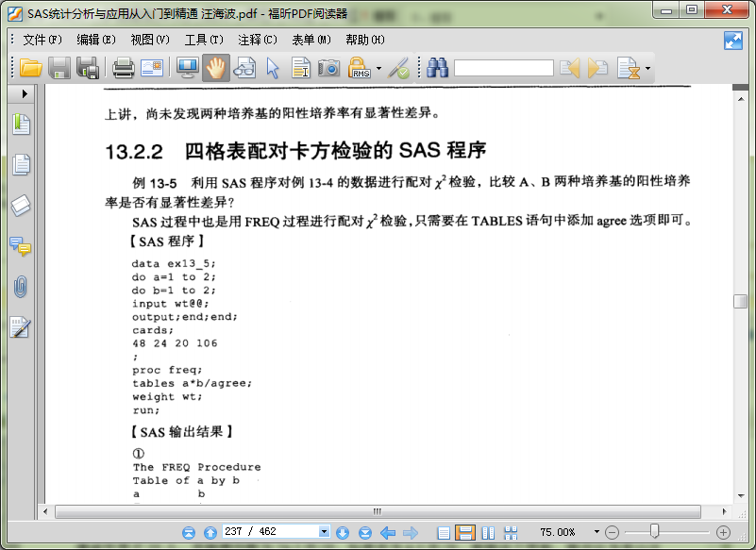
Task: Open the 文件(F) menu
Action: click(x=42, y=40)
